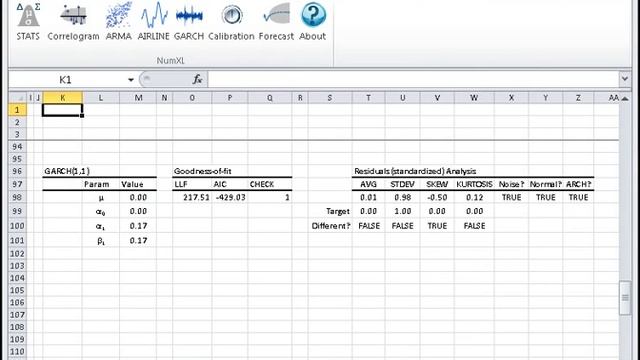Click the scroll up arrow

click(625, 98)
